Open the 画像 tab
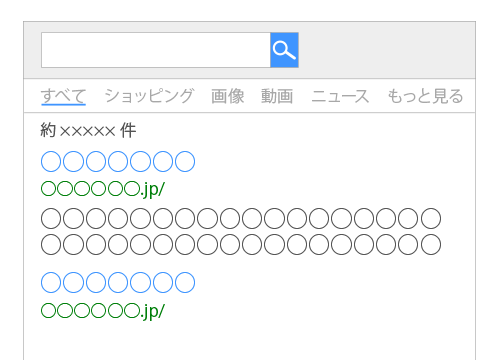 click(228, 96)
